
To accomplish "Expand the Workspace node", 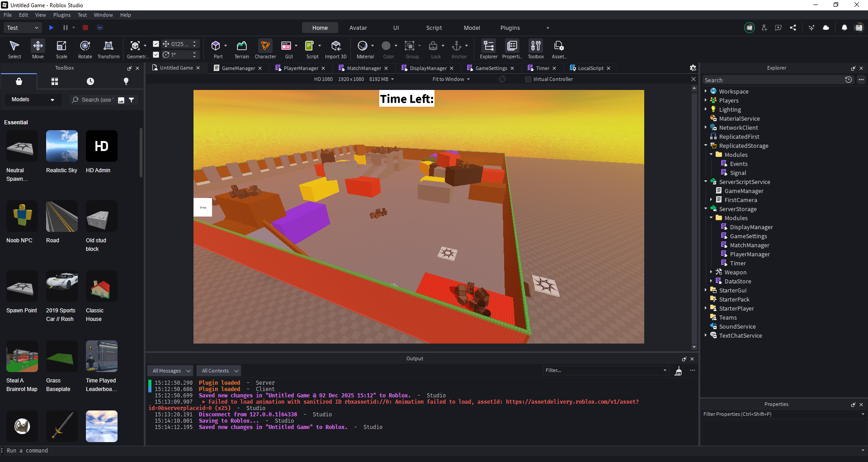I will tap(705, 91).
